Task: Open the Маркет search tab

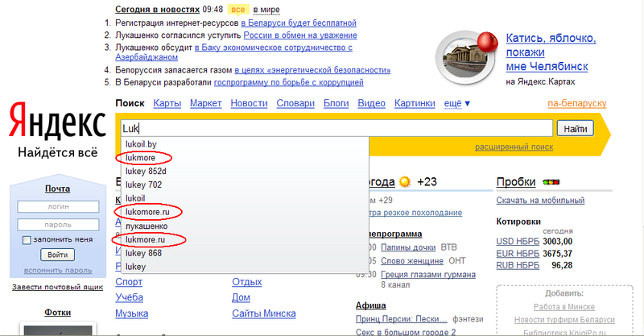Action: pyautogui.click(x=205, y=103)
